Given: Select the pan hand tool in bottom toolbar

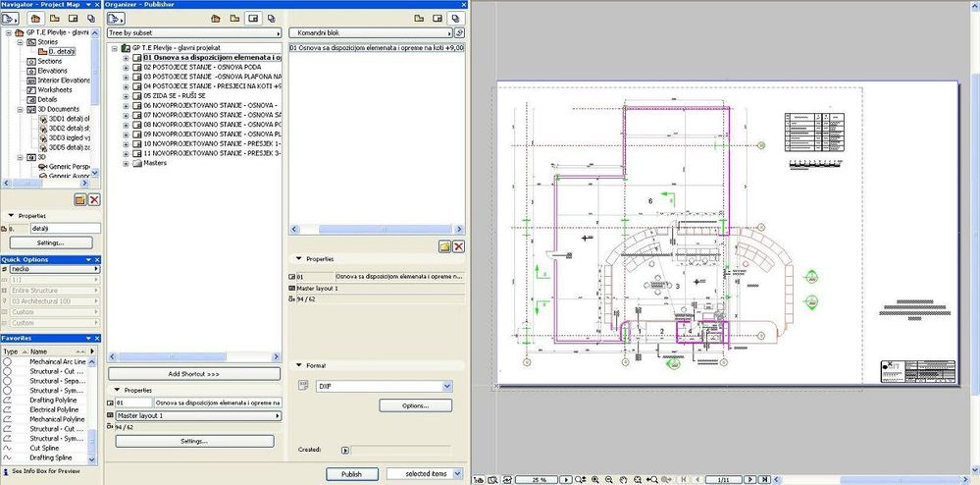Looking at the screenshot, I should point(623,478).
